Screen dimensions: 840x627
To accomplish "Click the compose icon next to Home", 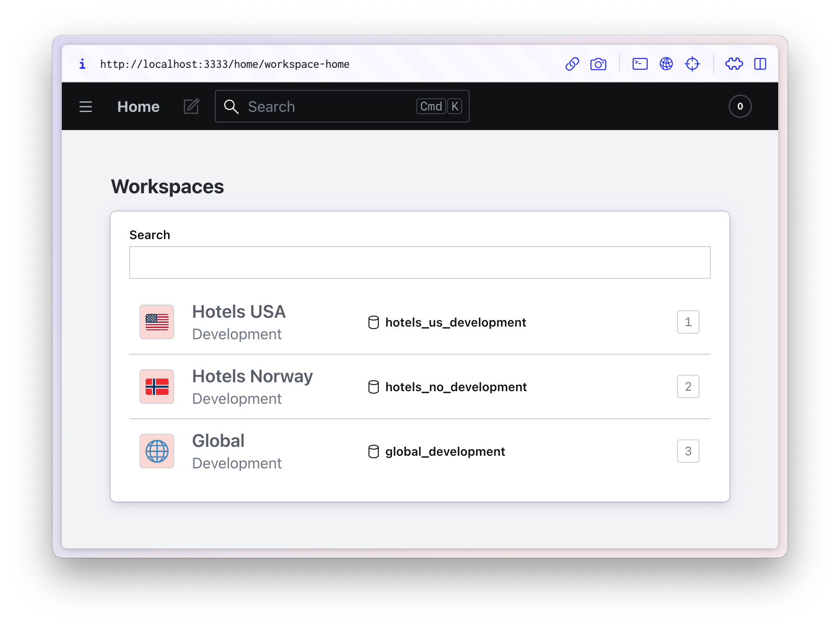I will tap(191, 106).
